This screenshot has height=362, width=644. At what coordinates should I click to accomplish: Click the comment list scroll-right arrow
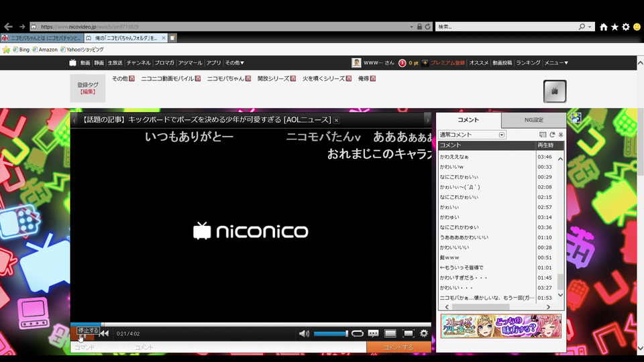coord(548,307)
